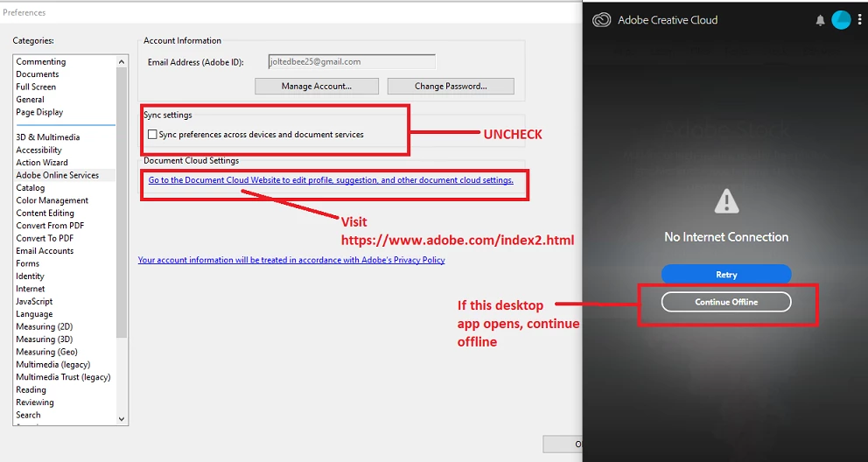Select the Content Editing category

point(45,213)
